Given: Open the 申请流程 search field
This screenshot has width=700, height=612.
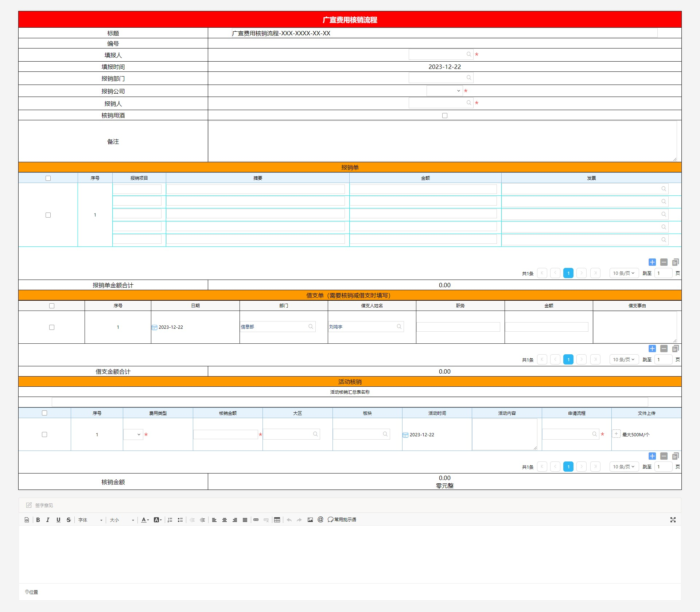Looking at the screenshot, I should [x=571, y=434].
